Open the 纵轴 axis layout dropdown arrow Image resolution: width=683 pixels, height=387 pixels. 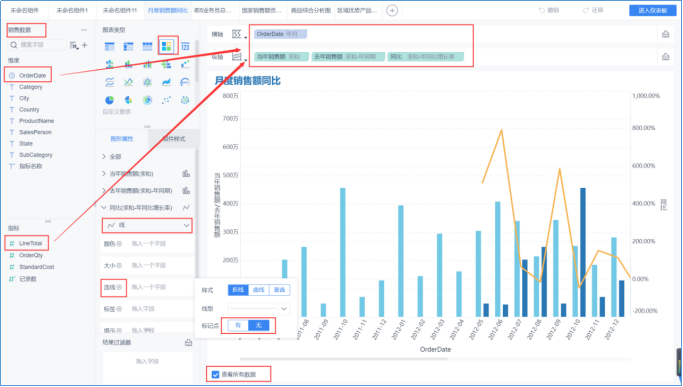pos(246,60)
